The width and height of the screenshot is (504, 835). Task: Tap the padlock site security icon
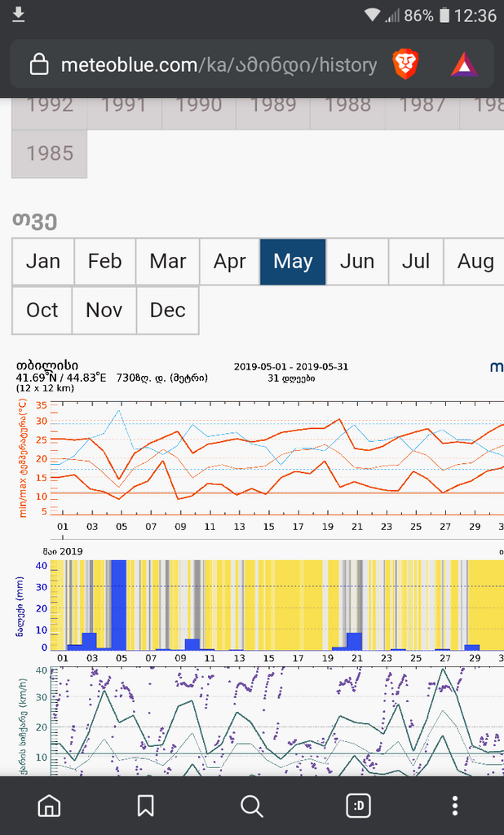click(x=39, y=65)
